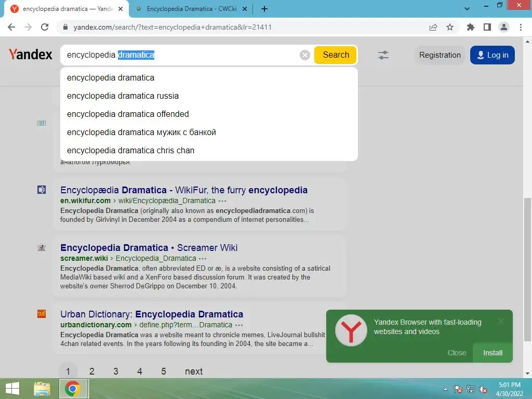The width and height of the screenshot is (532, 399).
Task: Open the side panel icon
Action: point(487,27)
